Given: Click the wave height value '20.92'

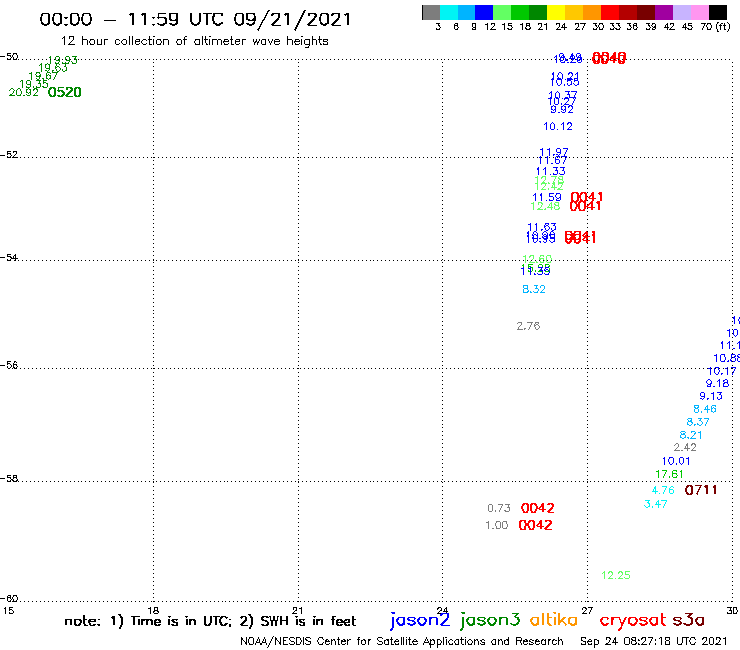Looking at the screenshot, I should click(x=24, y=93).
